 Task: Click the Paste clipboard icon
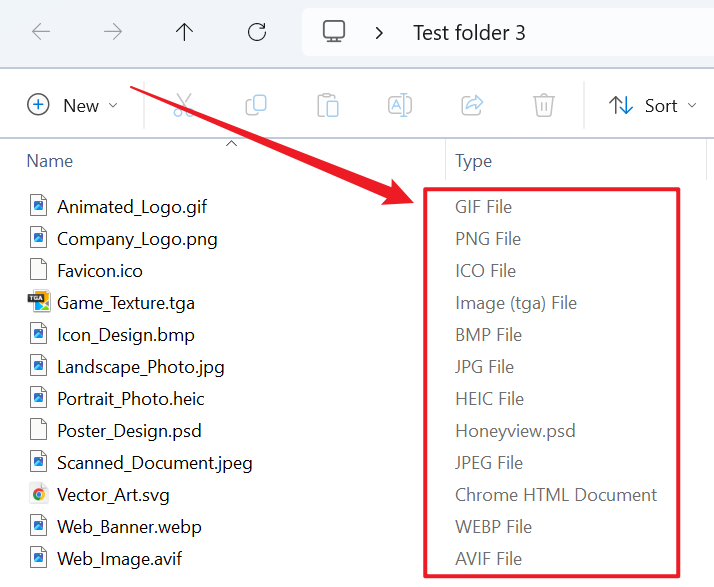[327, 105]
